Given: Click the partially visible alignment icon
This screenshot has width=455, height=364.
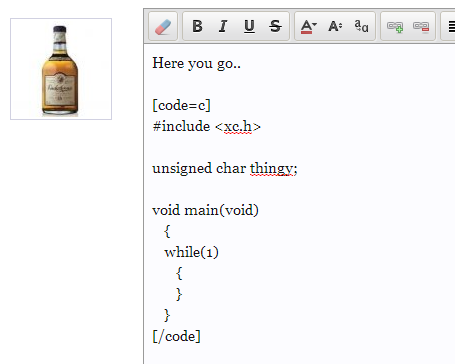Looking at the screenshot, I should pyautogui.click(x=451, y=26).
